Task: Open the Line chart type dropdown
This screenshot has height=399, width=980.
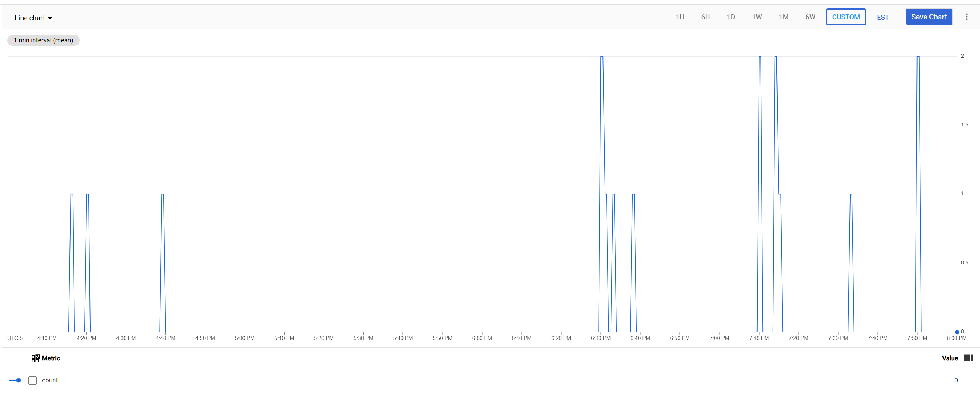Action: point(33,18)
